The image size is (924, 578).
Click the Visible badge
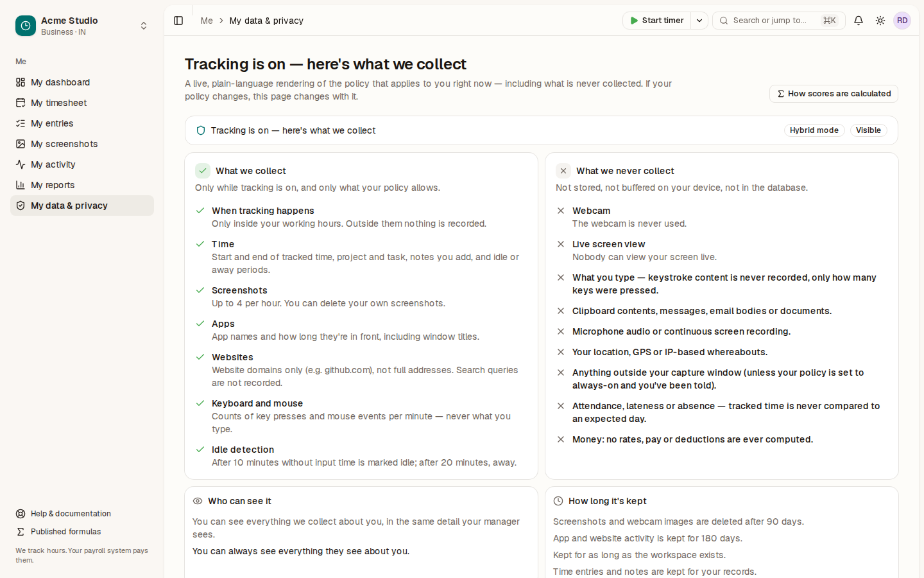click(x=869, y=130)
